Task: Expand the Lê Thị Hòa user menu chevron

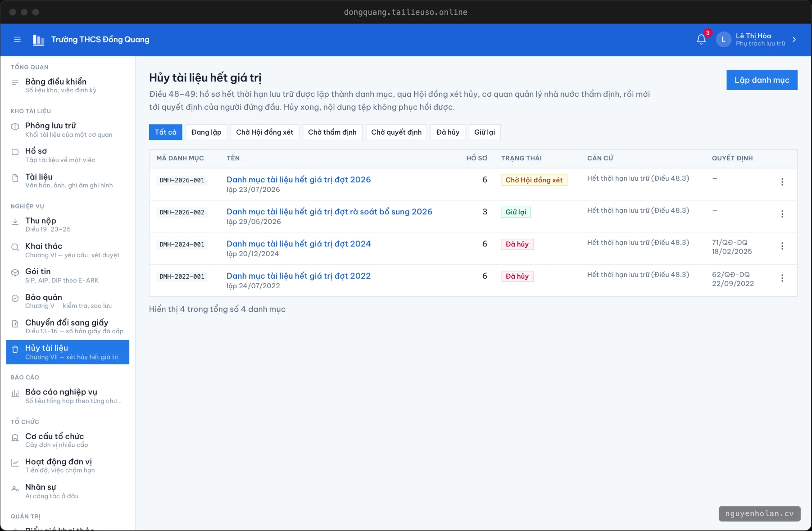Action: pos(794,40)
